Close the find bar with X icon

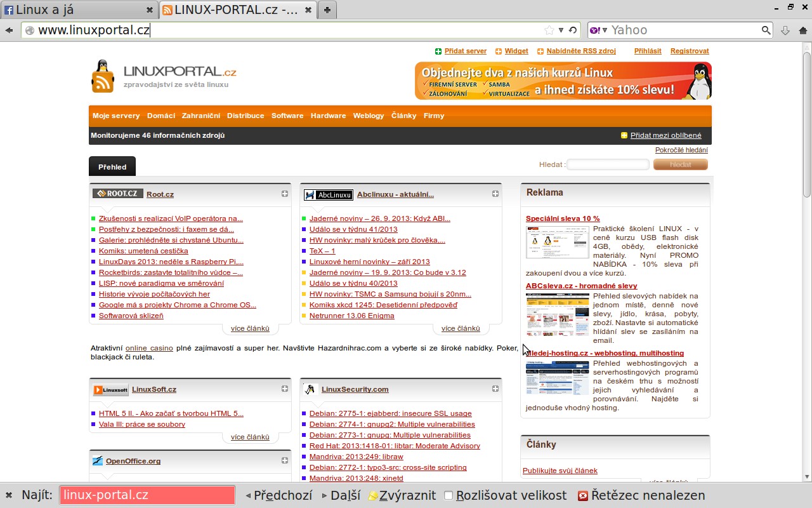(9, 495)
